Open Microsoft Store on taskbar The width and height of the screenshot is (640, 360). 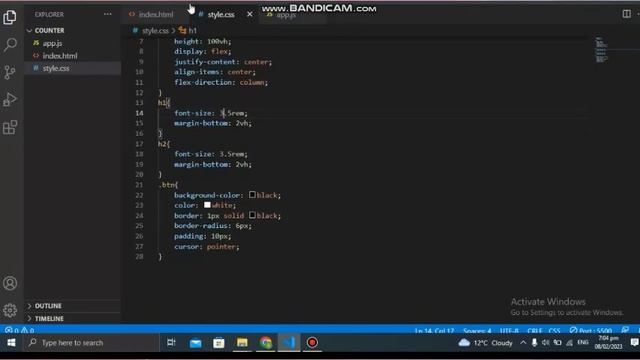tap(219, 343)
